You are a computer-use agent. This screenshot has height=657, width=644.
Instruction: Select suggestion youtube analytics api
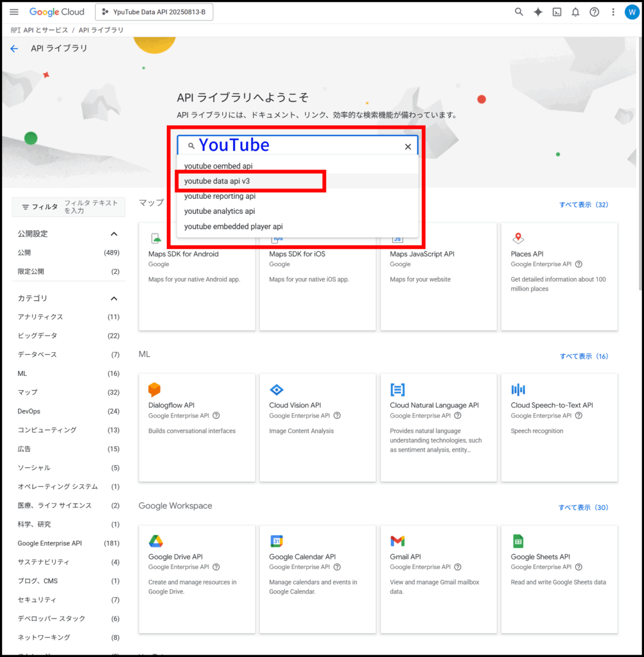coord(297,211)
